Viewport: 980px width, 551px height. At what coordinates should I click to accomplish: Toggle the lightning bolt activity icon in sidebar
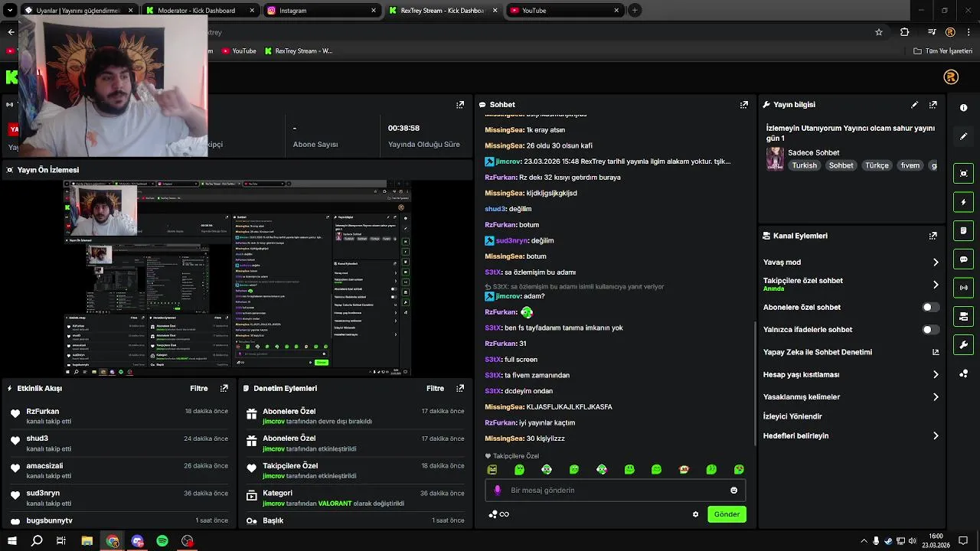tap(963, 202)
